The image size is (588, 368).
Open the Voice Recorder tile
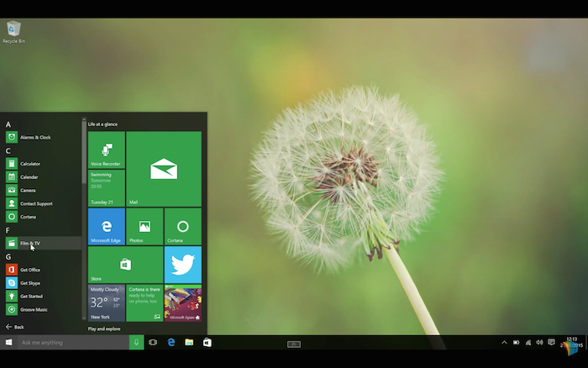pyautogui.click(x=106, y=150)
